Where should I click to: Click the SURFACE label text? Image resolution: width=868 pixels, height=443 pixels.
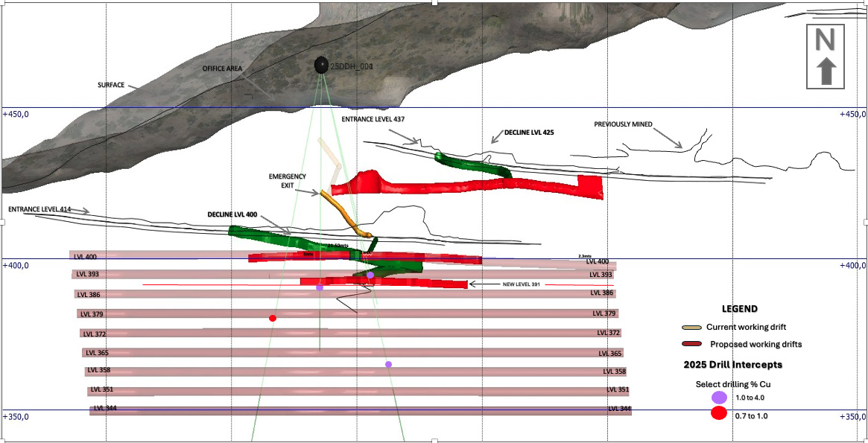111,85
